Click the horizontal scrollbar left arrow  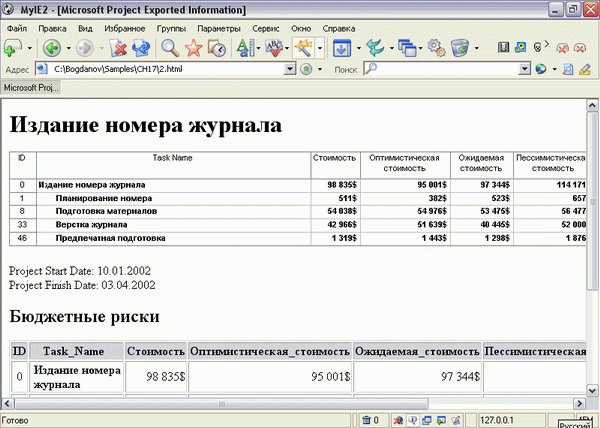coord(7,403)
